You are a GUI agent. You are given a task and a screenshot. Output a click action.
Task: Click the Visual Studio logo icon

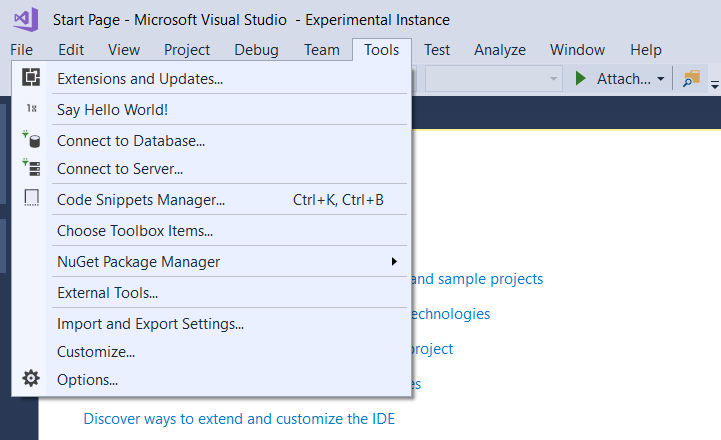(26, 20)
